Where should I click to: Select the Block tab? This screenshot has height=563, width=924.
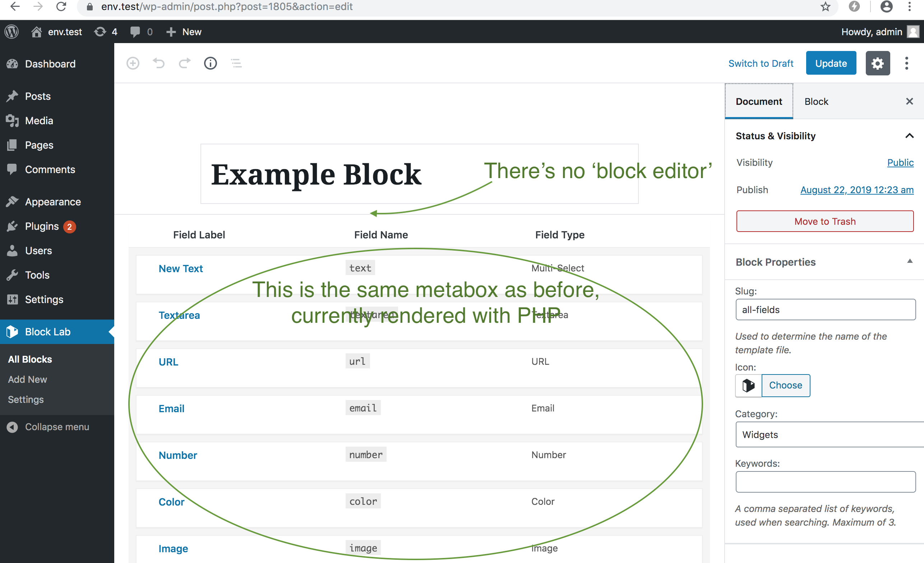pyautogui.click(x=816, y=101)
